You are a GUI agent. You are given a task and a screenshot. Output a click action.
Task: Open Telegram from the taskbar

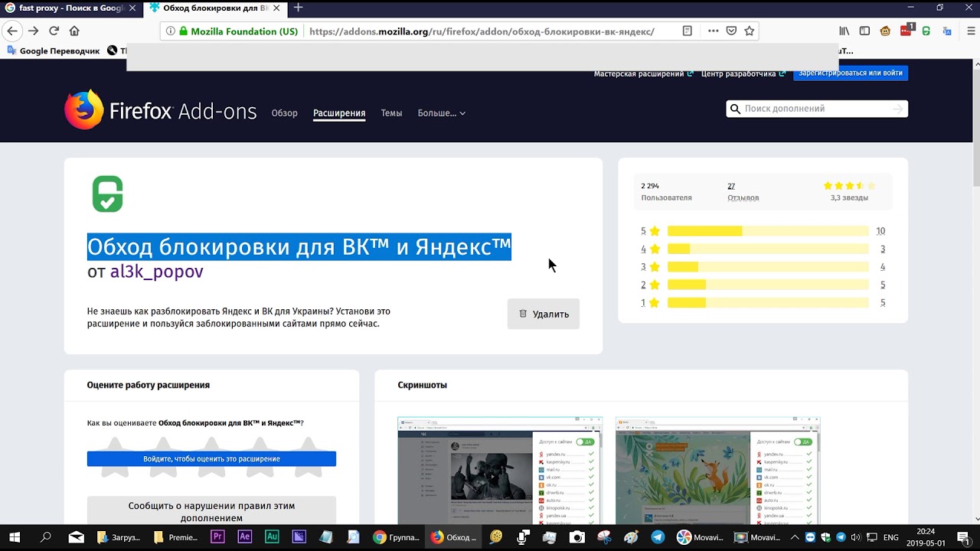[658, 537]
